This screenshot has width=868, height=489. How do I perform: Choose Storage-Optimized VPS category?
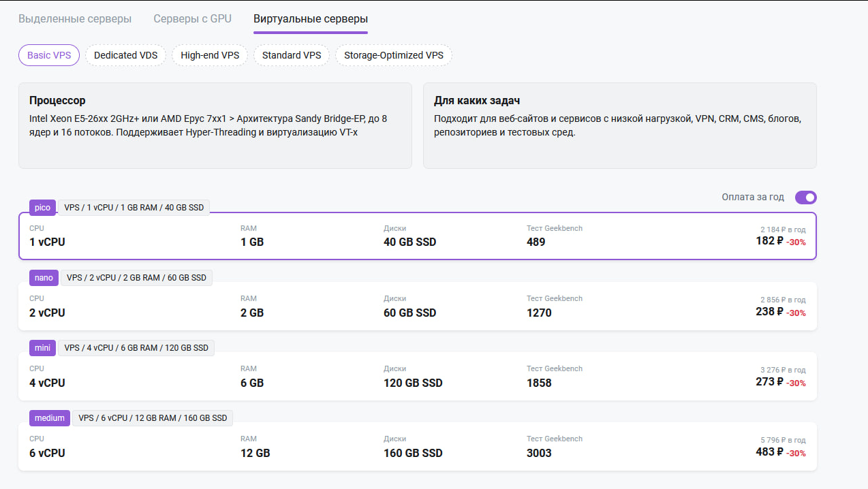coord(394,55)
